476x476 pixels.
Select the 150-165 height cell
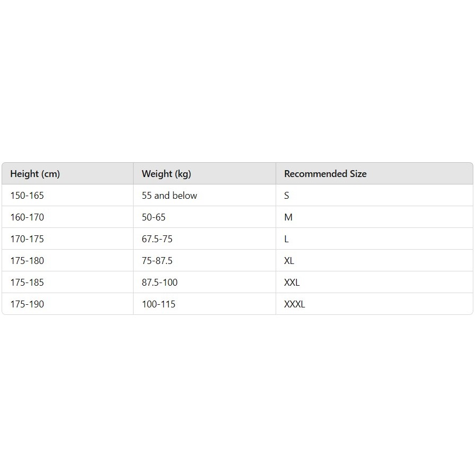click(x=68, y=195)
